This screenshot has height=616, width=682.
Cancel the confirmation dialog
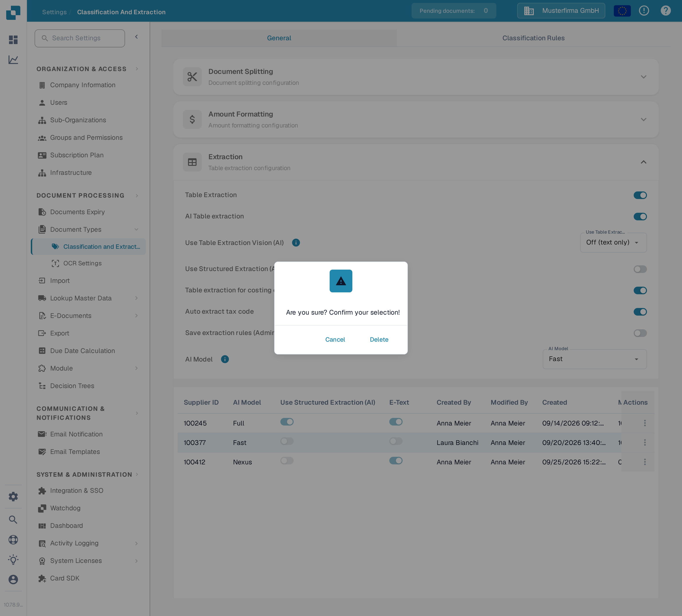tap(335, 340)
